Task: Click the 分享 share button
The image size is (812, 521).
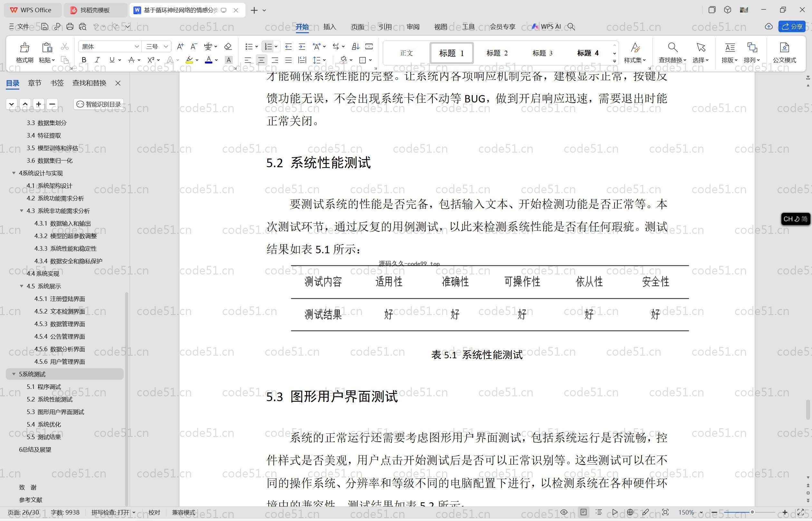Action: point(792,26)
